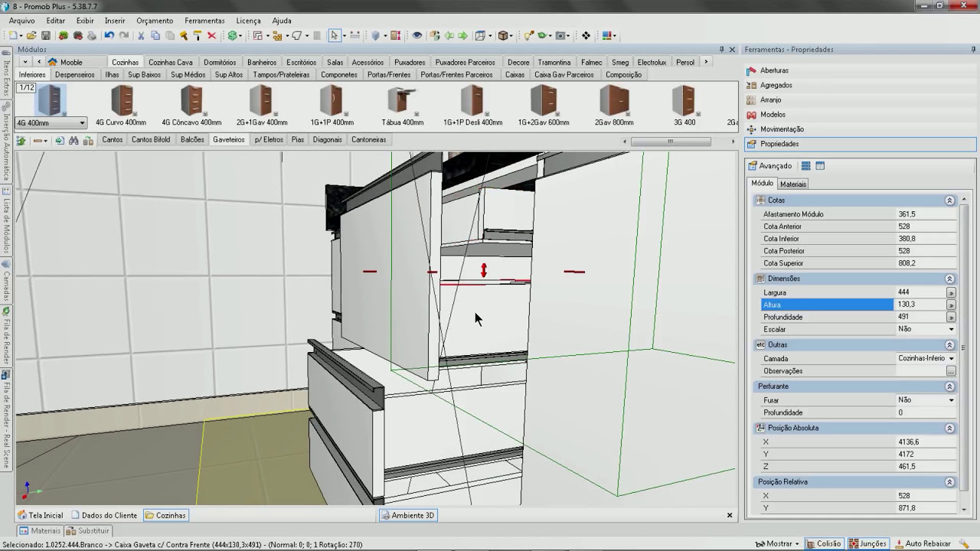This screenshot has height=551, width=980.
Task: Click the binoculars search icon
Action: (x=73, y=140)
